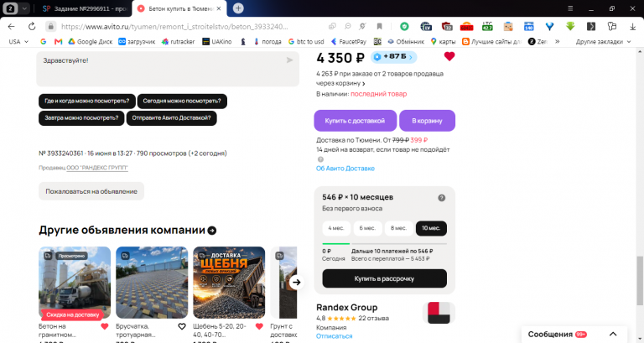Open the 'через корзину' discount details link
The height and width of the screenshot is (343, 644).
click(340, 83)
